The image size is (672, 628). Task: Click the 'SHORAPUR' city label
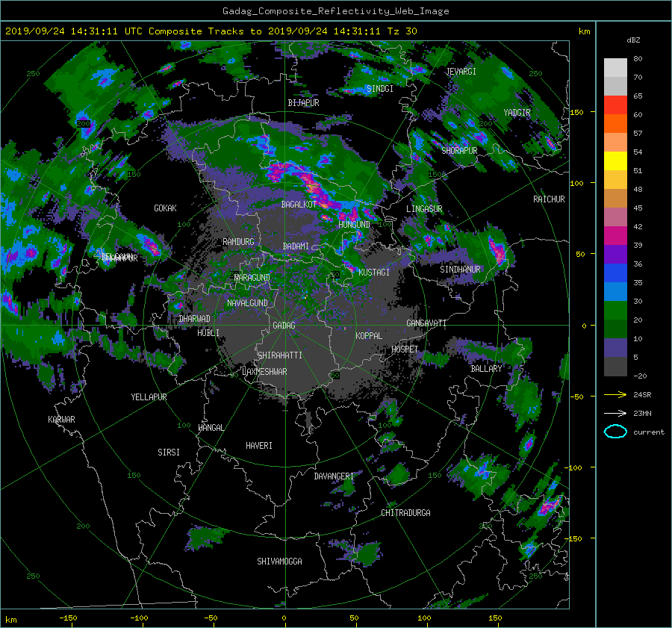pos(459,151)
